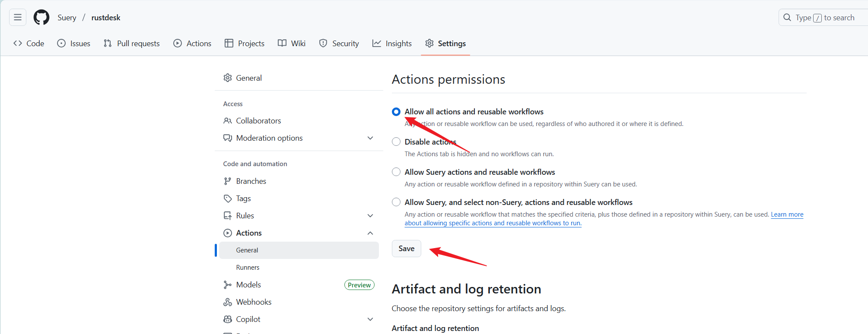
Task: Click the Projects table icon
Action: point(229,43)
